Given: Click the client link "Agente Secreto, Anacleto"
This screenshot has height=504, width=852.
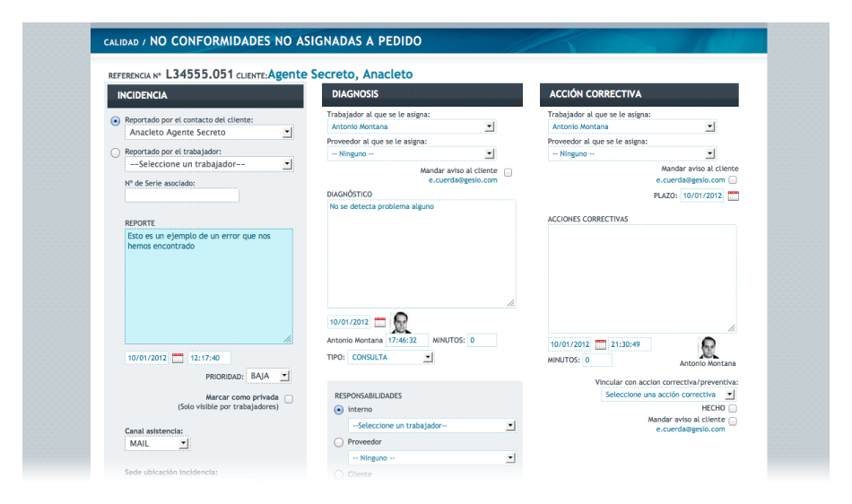Looking at the screenshot, I should [x=340, y=74].
